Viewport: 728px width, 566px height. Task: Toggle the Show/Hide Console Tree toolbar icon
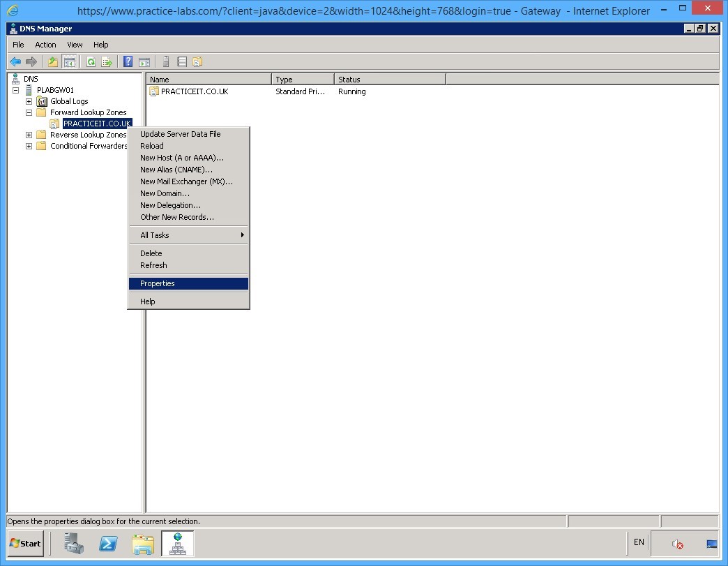[70, 61]
